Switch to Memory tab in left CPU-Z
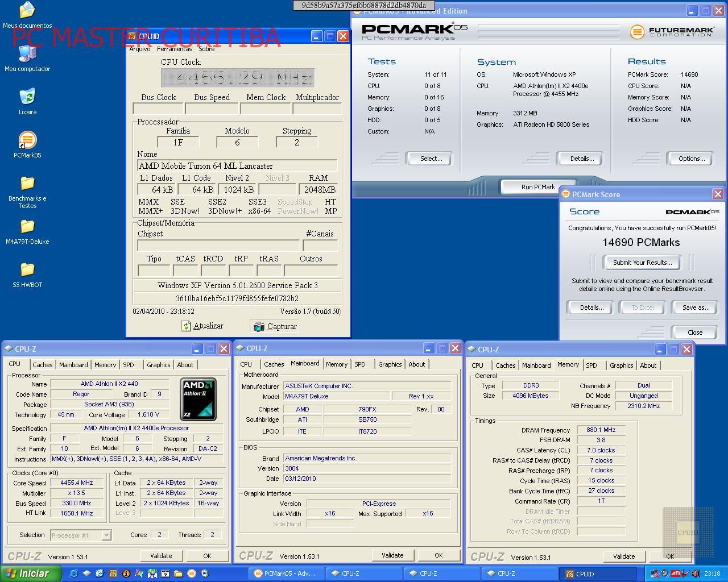Viewport: 728px width, 582px height. 105,365
